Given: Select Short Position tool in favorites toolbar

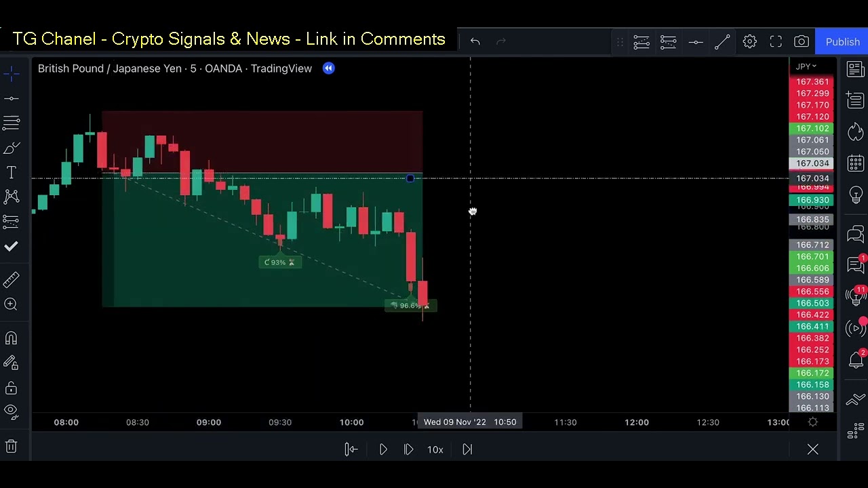Looking at the screenshot, I should (x=668, y=42).
